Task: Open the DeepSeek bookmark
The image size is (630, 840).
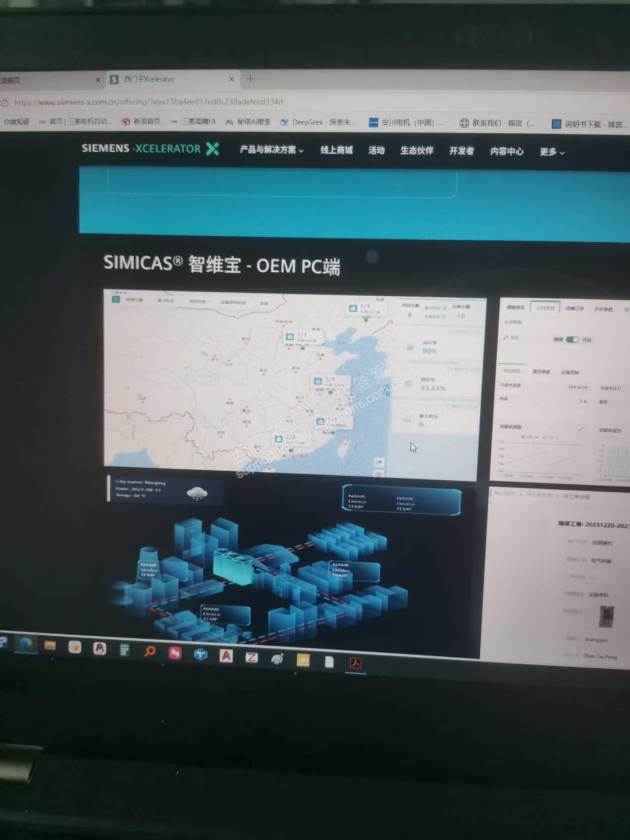Action: 318,123
